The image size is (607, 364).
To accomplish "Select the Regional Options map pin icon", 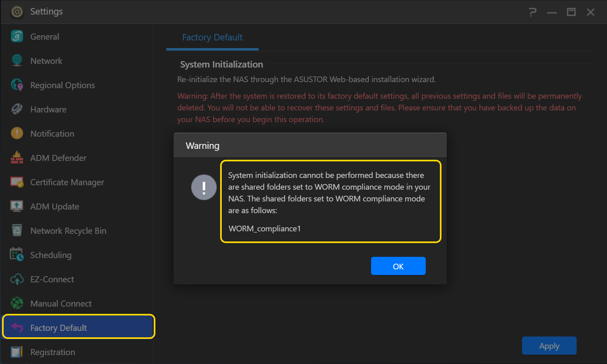I will click(x=17, y=85).
